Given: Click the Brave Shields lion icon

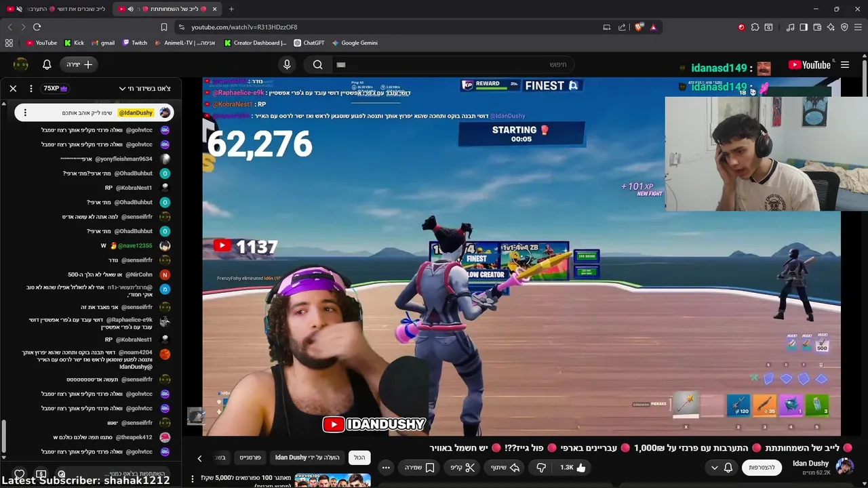Looking at the screenshot, I should [x=639, y=27].
